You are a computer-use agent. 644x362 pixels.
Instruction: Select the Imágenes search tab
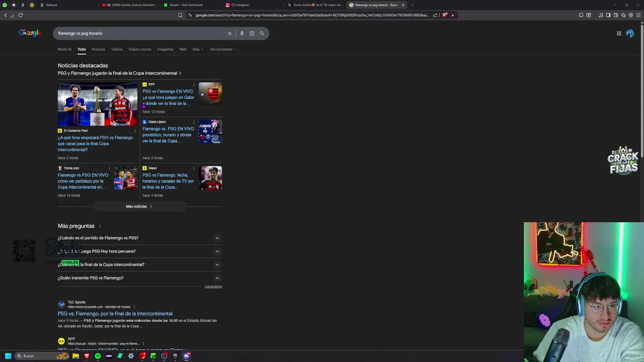pyautogui.click(x=165, y=49)
